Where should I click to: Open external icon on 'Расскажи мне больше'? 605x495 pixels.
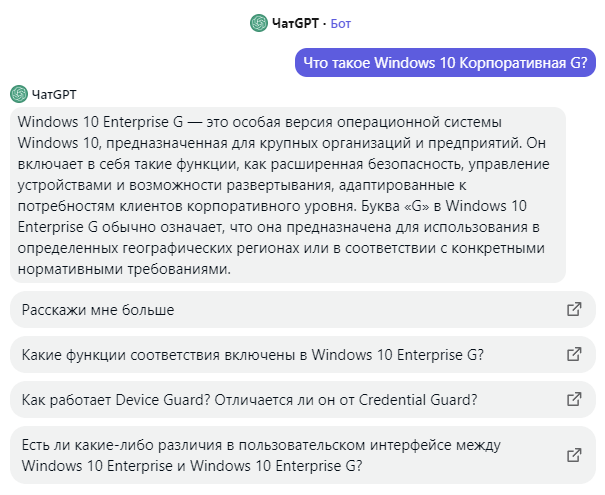(574, 309)
